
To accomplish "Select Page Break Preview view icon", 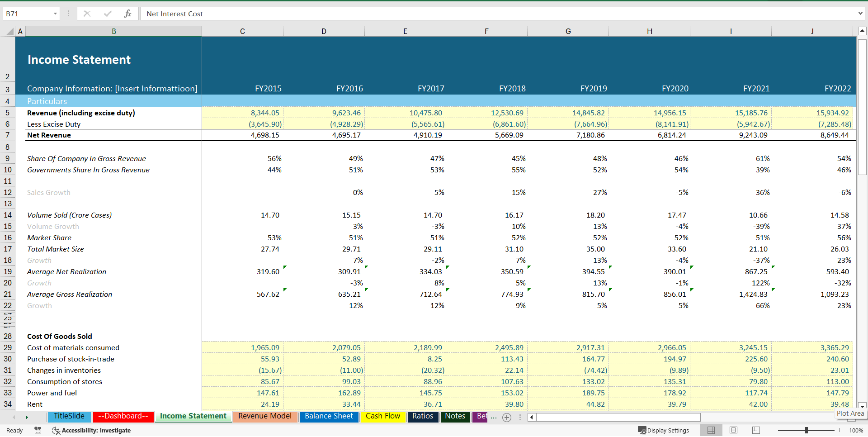I will (x=755, y=430).
